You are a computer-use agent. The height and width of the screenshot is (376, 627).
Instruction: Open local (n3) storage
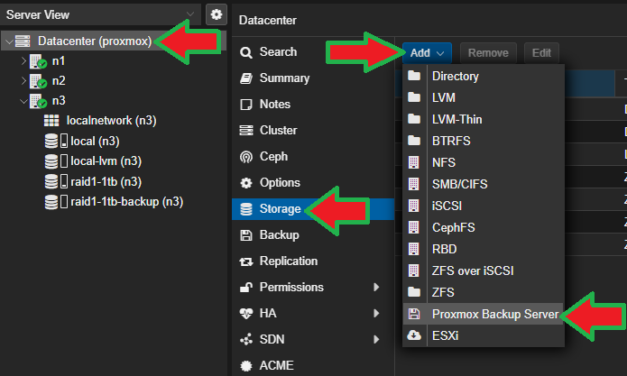[x=95, y=141]
